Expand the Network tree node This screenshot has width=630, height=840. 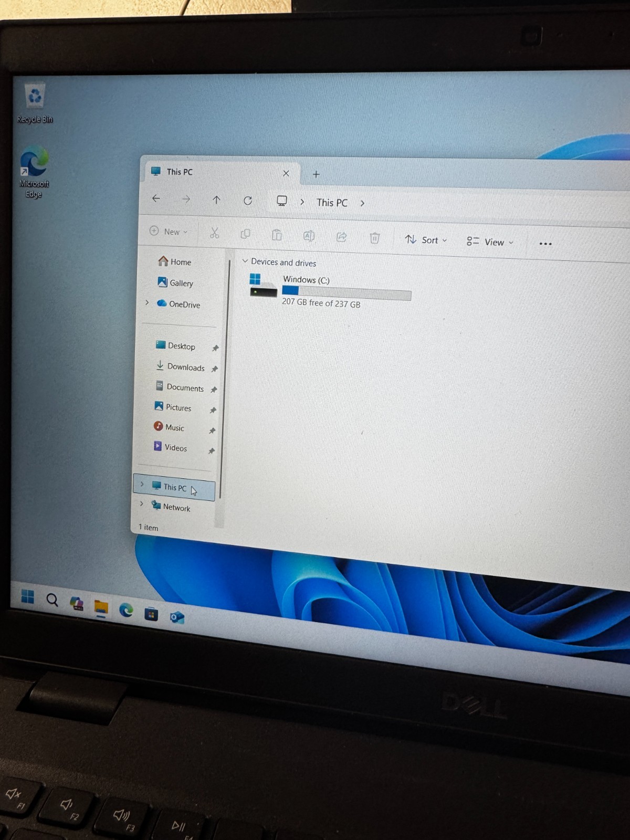pos(141,504)
